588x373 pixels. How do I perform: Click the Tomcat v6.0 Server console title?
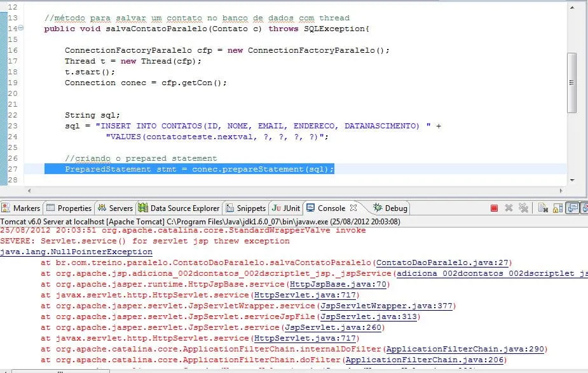click(x=200, y=222)
